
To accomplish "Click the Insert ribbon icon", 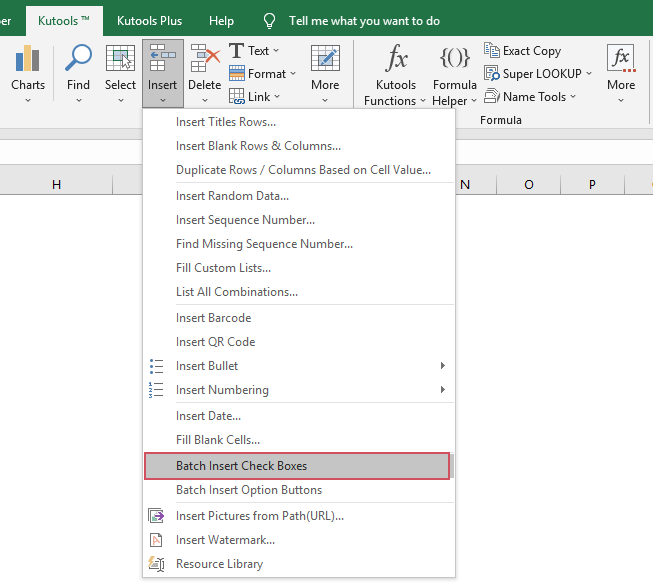I will click(x=162, y=57).
